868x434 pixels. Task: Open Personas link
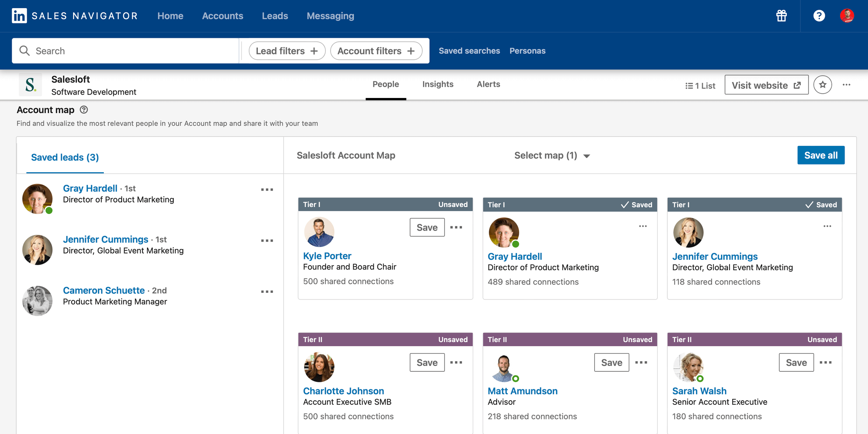tap(527, 51)
